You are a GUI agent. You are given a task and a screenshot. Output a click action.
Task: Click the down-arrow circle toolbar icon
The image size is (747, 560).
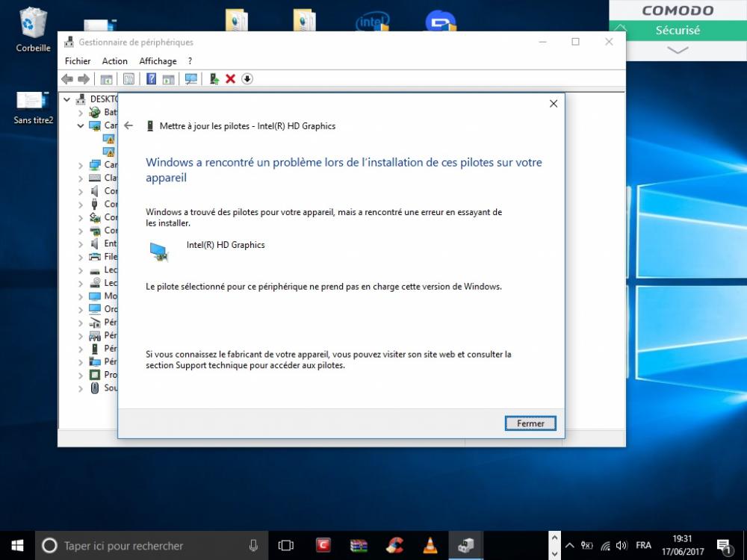pyautogui.click(x=247, y=79)
